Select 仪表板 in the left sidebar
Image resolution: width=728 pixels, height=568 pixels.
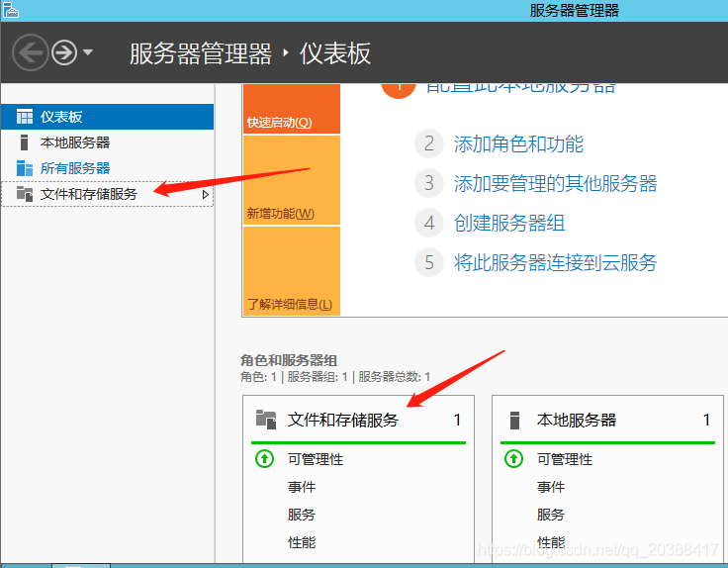(x=61, y=117)
